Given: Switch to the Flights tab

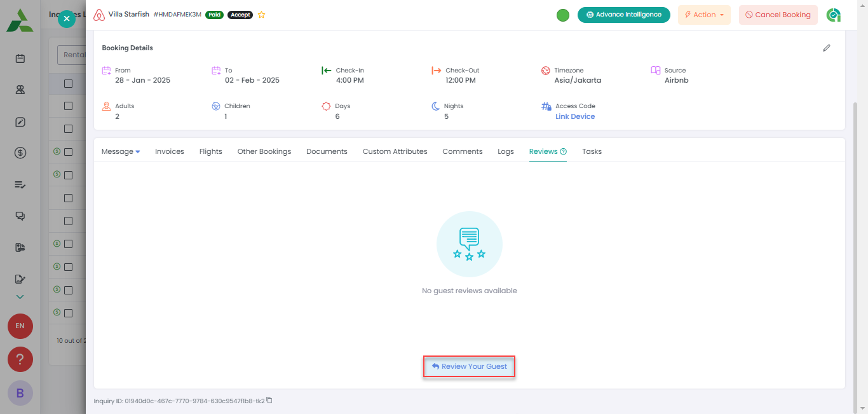Looking at the screenshot, I should point(211,151).
